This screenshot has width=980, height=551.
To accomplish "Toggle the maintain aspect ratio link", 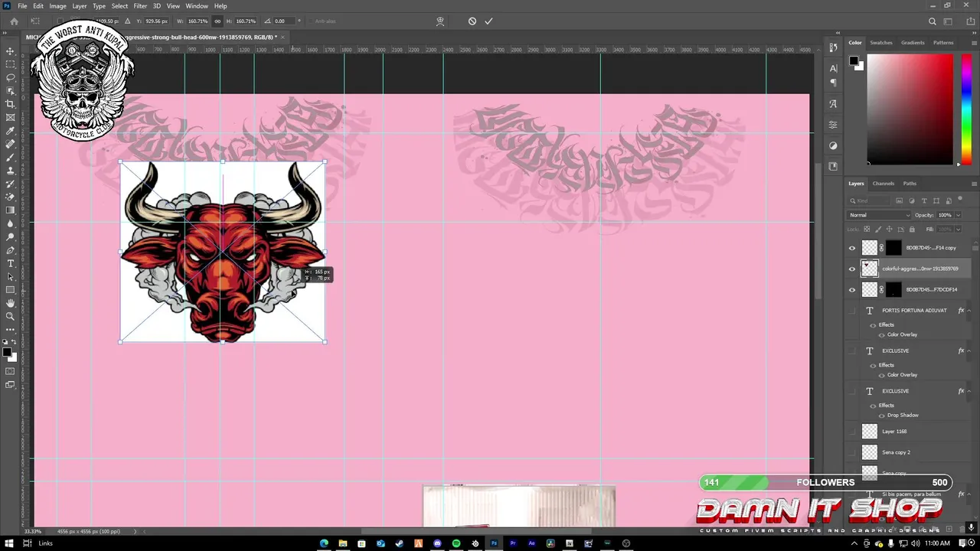I will point(217,21).
